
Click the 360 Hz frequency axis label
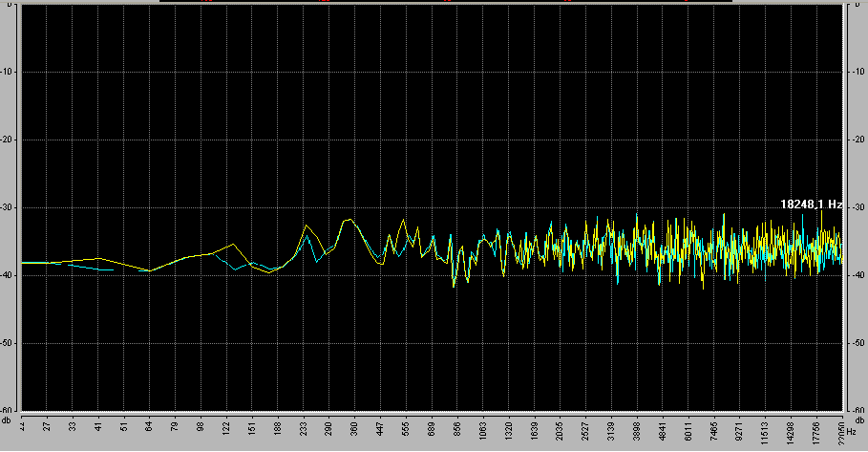[354, 426]
